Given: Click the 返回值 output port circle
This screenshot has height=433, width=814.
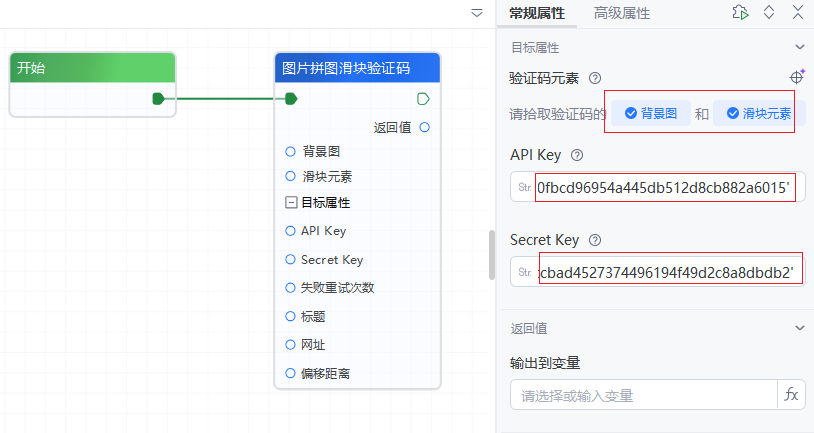Looking at the screenshot, I should click(425, 127).
